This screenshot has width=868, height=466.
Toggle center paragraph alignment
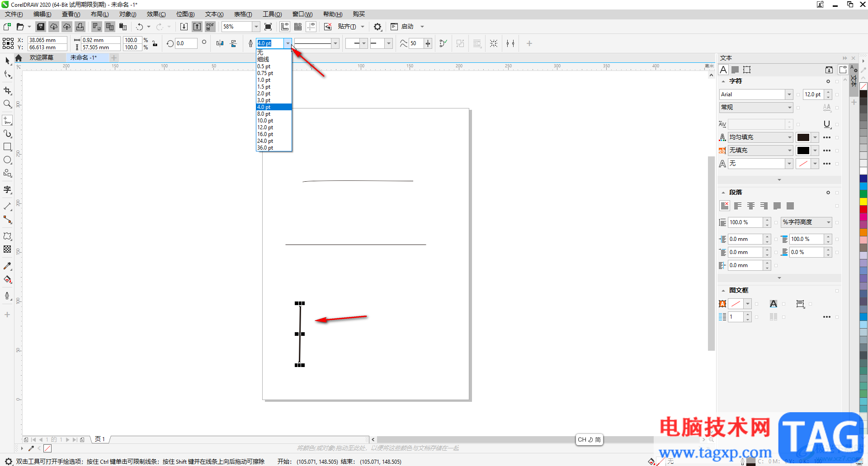pyautogui.click(x=751, y=206)
